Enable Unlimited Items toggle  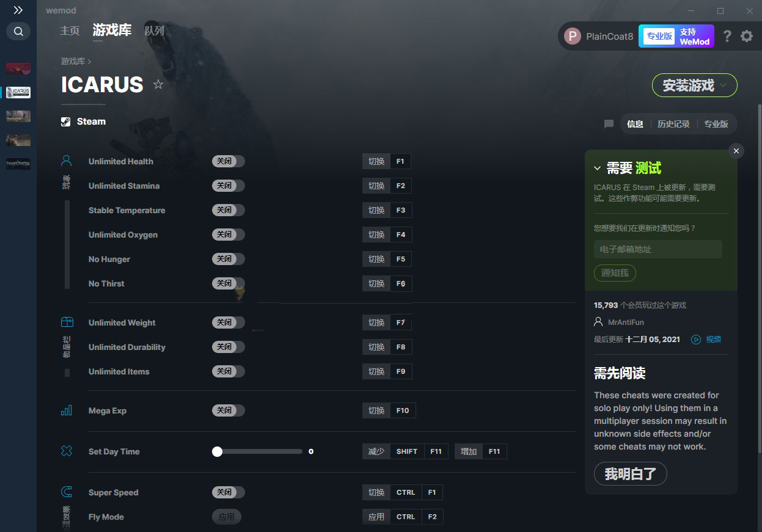[x=229, y=371]
